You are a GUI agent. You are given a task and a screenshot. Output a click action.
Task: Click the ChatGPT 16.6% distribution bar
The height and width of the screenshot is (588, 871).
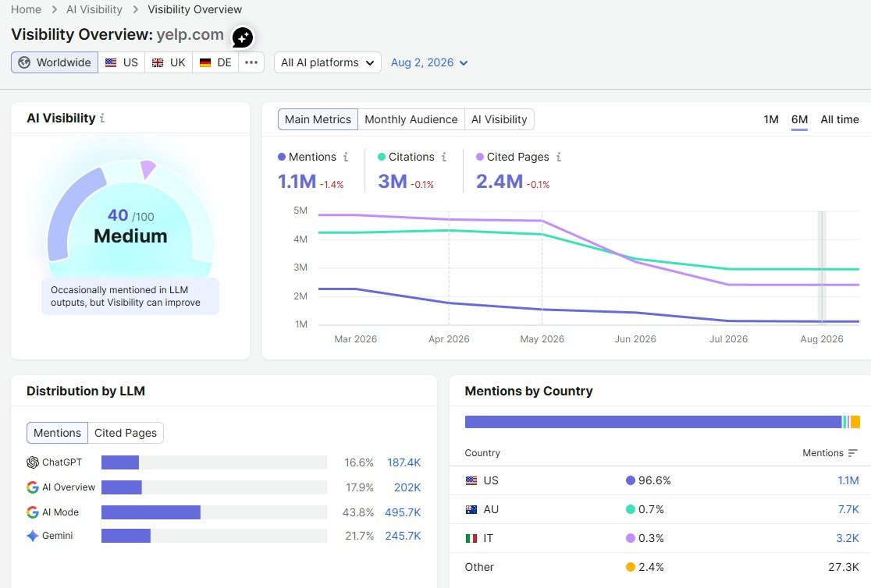click(120, 462)
